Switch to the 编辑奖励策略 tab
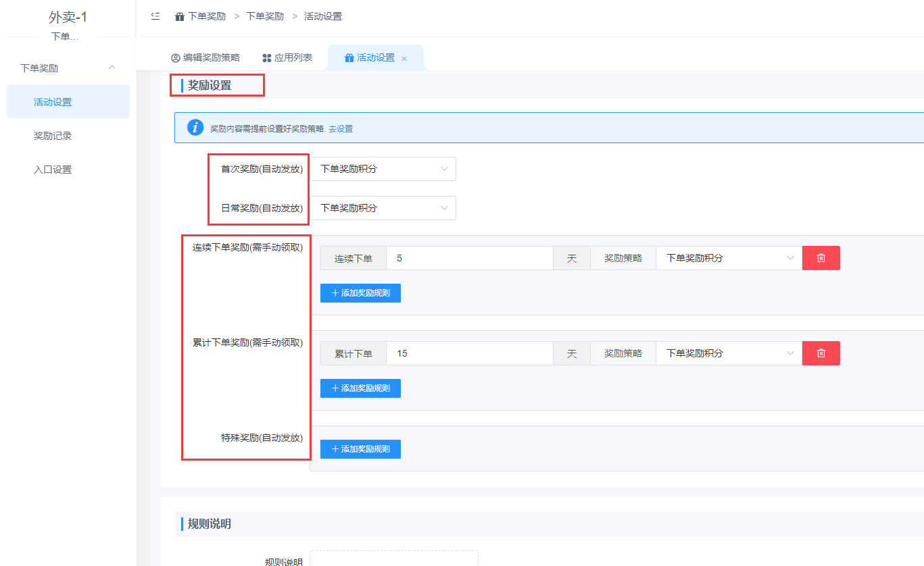The image size is (924, 566). [x=205, y=58]
